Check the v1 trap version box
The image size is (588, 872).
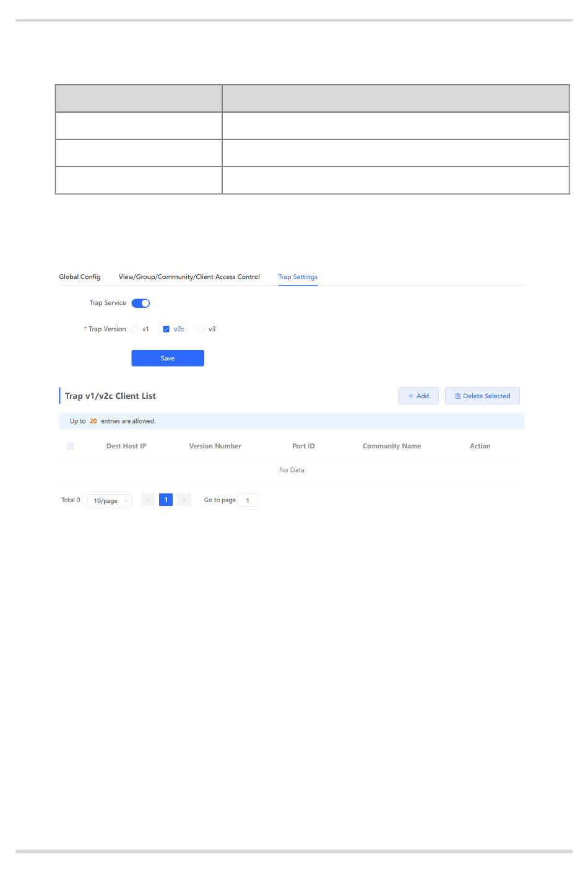pos(134,329)
